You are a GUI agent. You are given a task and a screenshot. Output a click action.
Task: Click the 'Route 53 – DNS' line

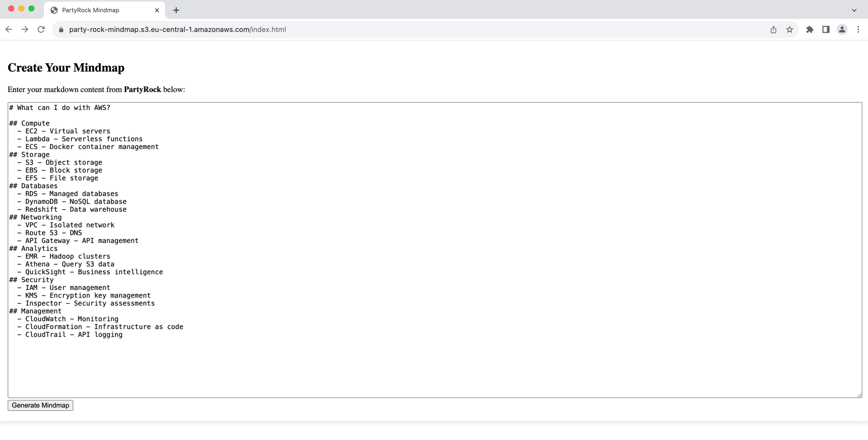tap(49, 233)
